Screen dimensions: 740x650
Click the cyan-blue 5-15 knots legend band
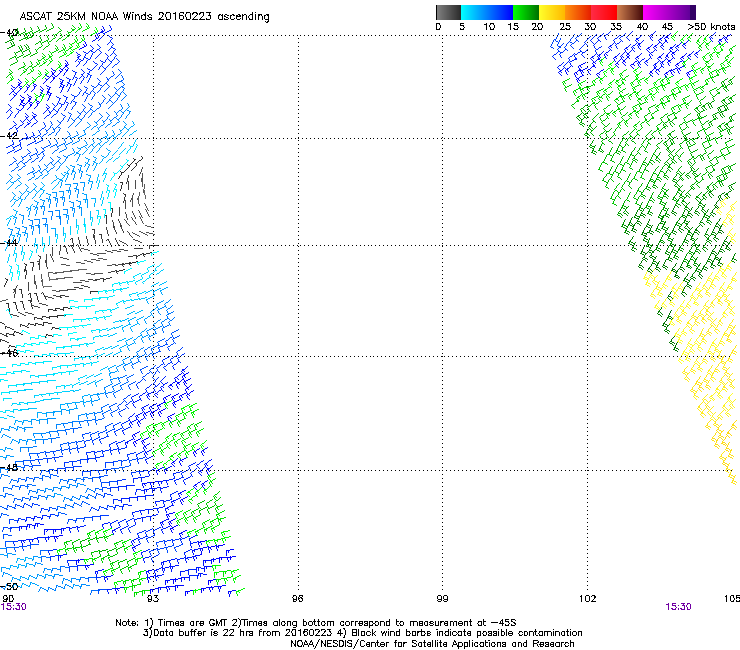click(487, 12)
